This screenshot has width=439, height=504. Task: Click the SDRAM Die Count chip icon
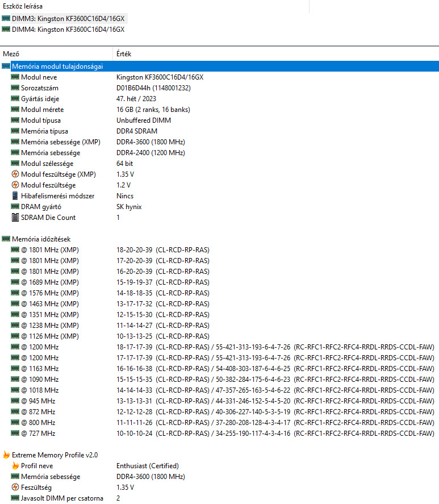click(15, 217)
